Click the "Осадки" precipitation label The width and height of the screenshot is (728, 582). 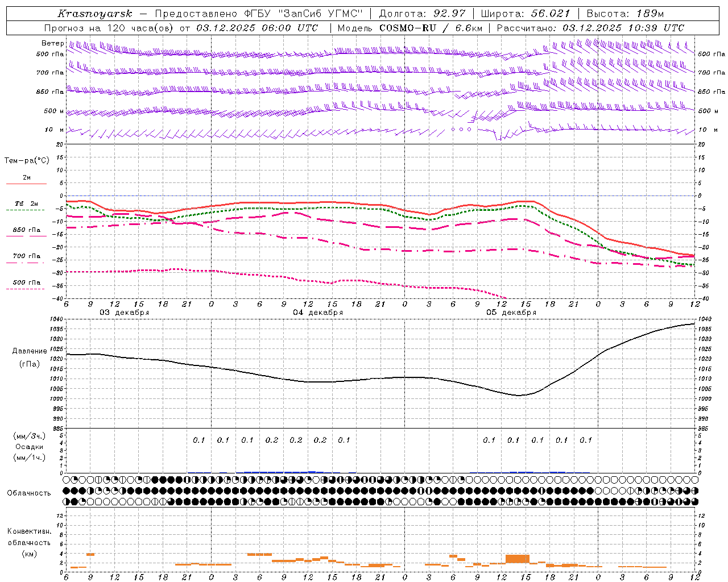(29, 447)
